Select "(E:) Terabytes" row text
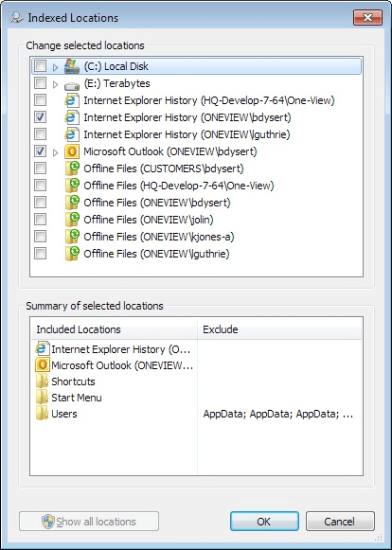This screenshot has height=550, width=392. pyautogui.click(x=116, y=83)
